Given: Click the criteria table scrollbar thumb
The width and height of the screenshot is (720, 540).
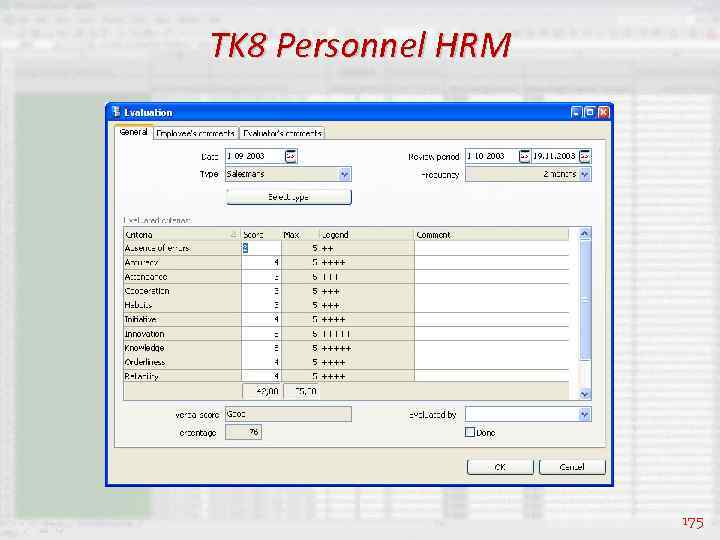Looking at the screenshot, I should click(x=585, y=300).
